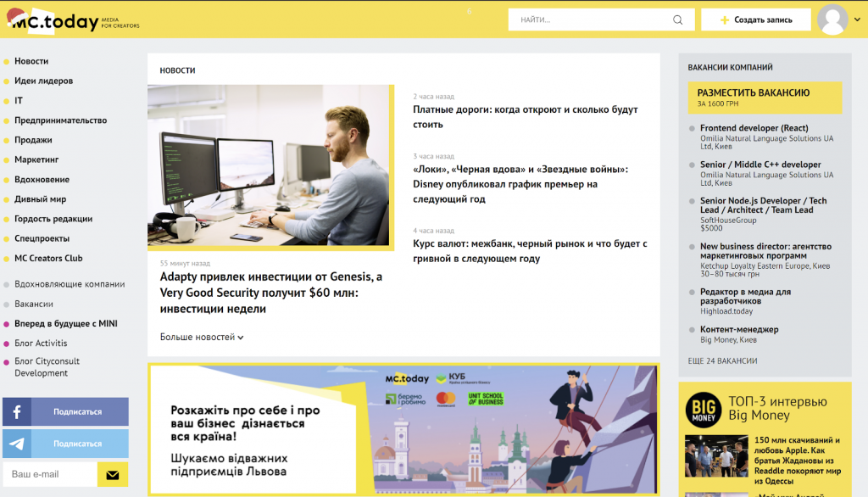Image resolution: width=868 pixels, height=497 pixels.
Task: Open MC Creators Club
Action: pyautogui.click(x=48, y=258)
